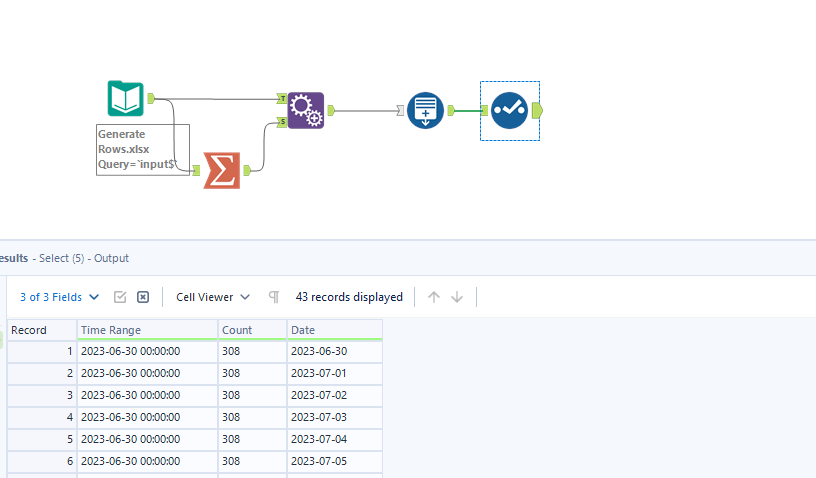Click the next record down arrow

[x=457, y=297]
